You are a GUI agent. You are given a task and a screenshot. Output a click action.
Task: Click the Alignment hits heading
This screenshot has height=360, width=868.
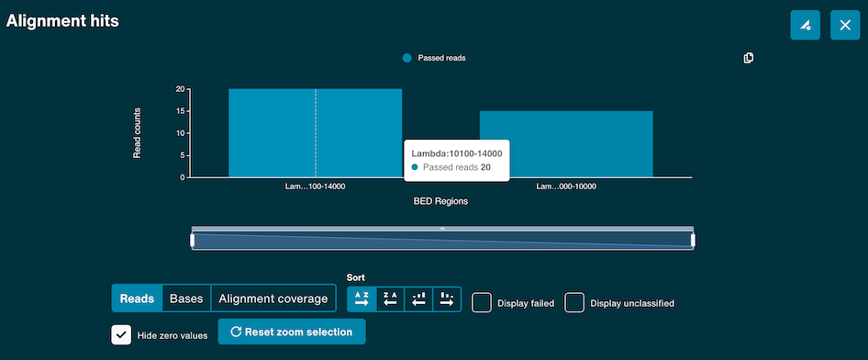point(62,22)
